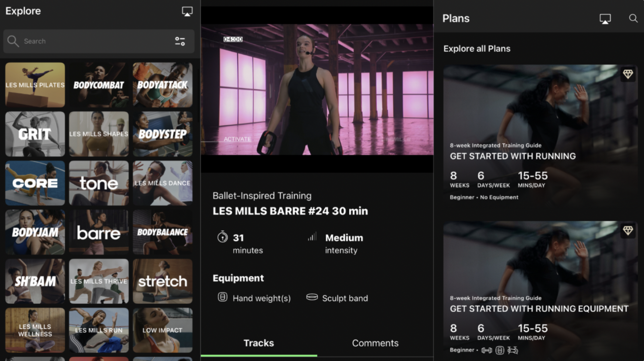This screenshot has height=361, width=644.
Task: Click the Hand weight(s) equipment icon
Action: [223, 297]
